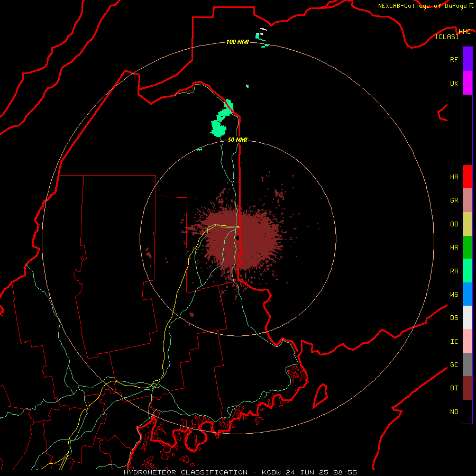
Task: Click the magenta UK legend color swatch
Action: tap(467, 83)
